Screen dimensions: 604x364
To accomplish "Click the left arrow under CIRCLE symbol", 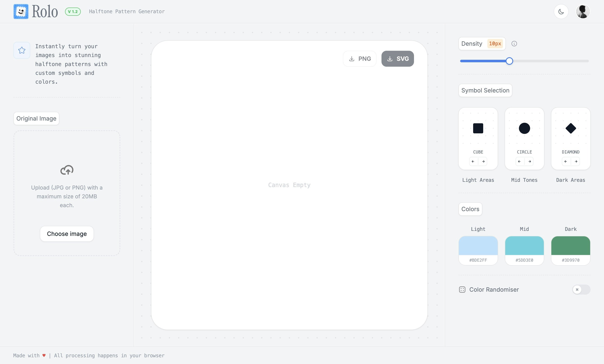I will tap(519, 161).
